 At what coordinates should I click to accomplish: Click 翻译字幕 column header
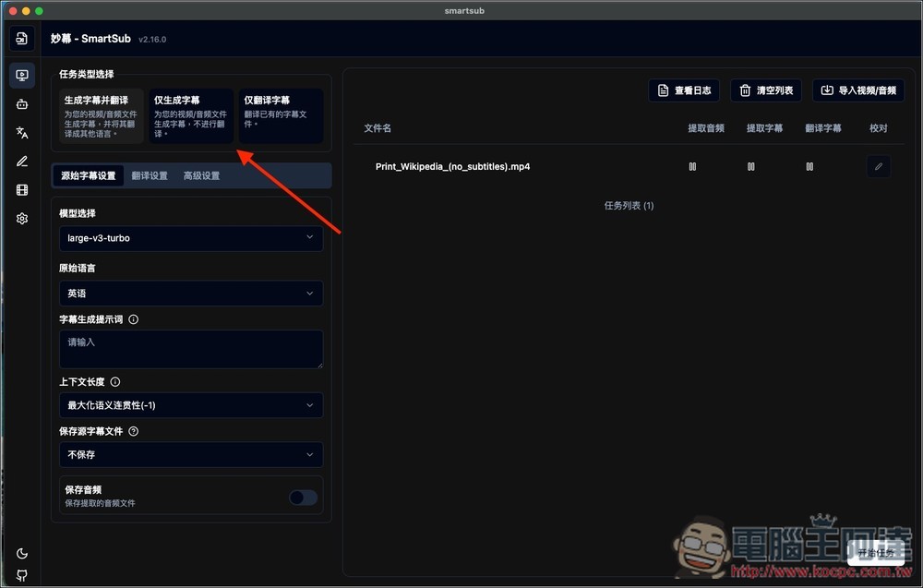click(823, 128)
